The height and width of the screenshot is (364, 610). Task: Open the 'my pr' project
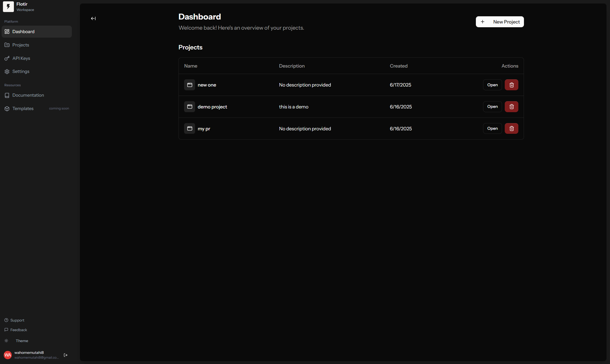(492, 129)
